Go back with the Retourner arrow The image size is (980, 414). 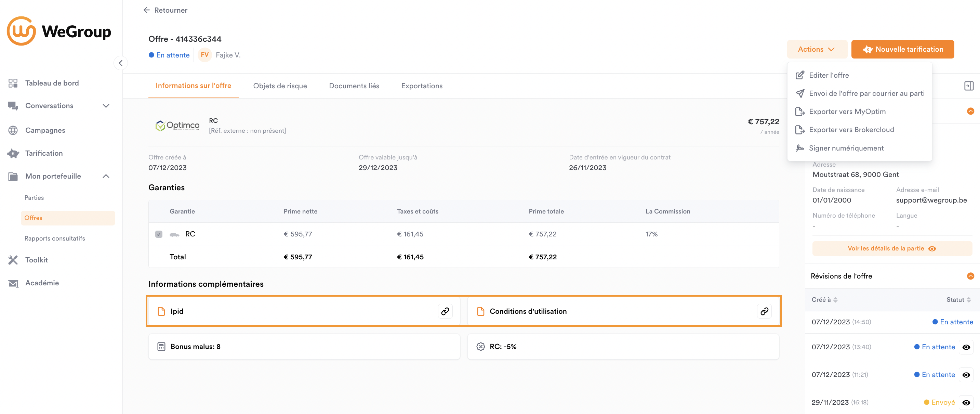tap(146, 10)
